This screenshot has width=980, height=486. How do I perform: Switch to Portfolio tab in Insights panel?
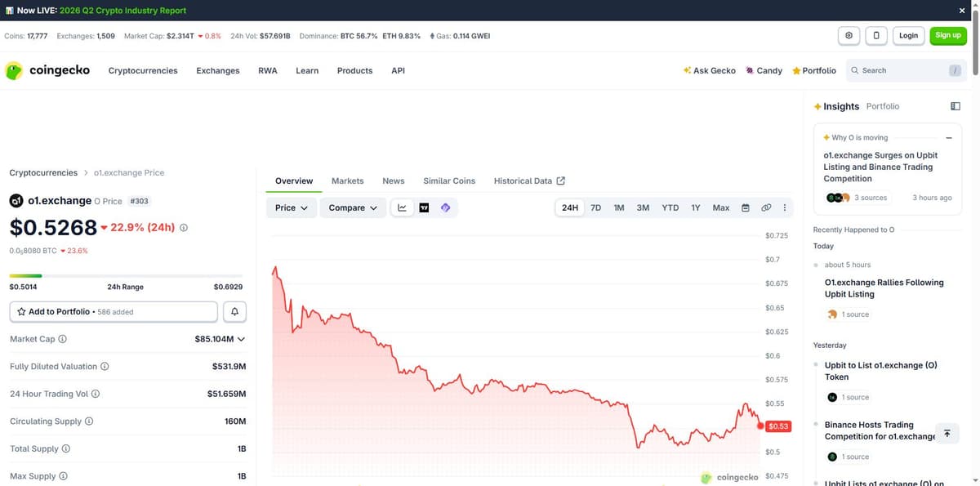click(883, 106)
